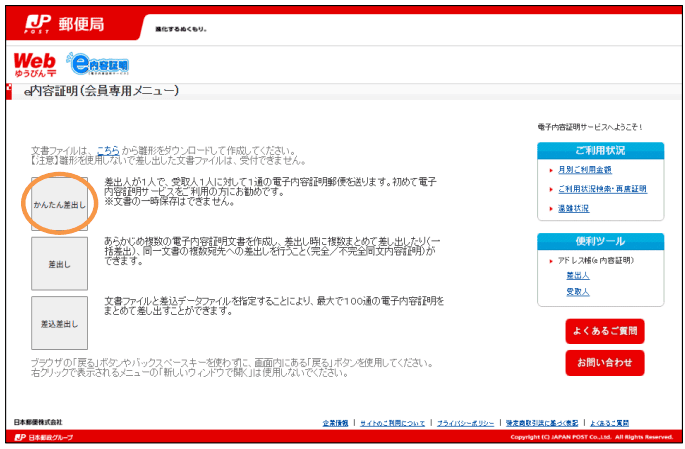Viewport: 685px width, 449px height.
Task: Click the e内容証明(会員専用メニュー) heading
Action: [x=101, y=91]
